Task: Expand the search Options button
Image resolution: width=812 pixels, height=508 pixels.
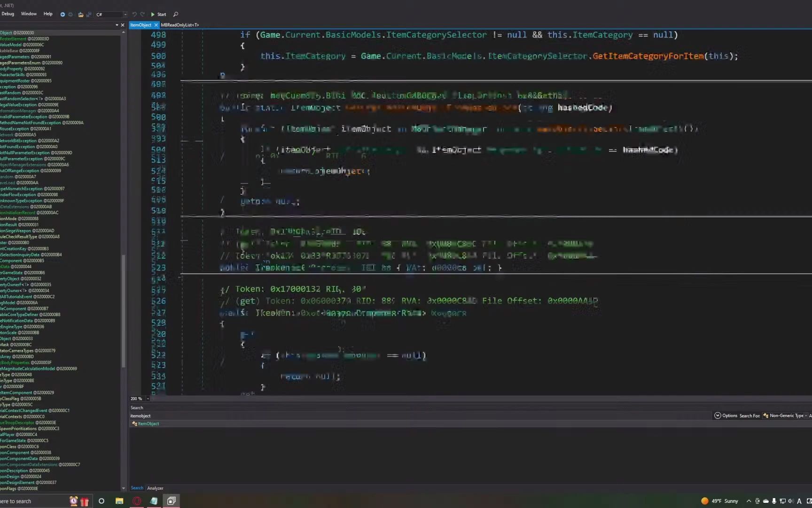Action: tap(726, 415)
